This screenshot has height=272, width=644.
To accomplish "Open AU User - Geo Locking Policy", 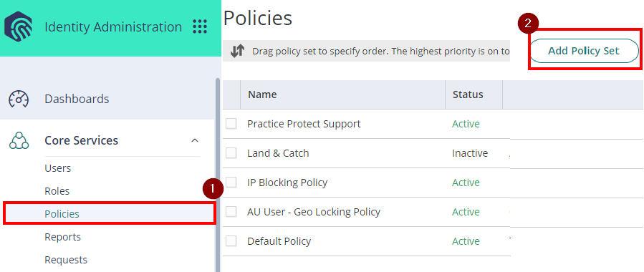I will [314, 212].
